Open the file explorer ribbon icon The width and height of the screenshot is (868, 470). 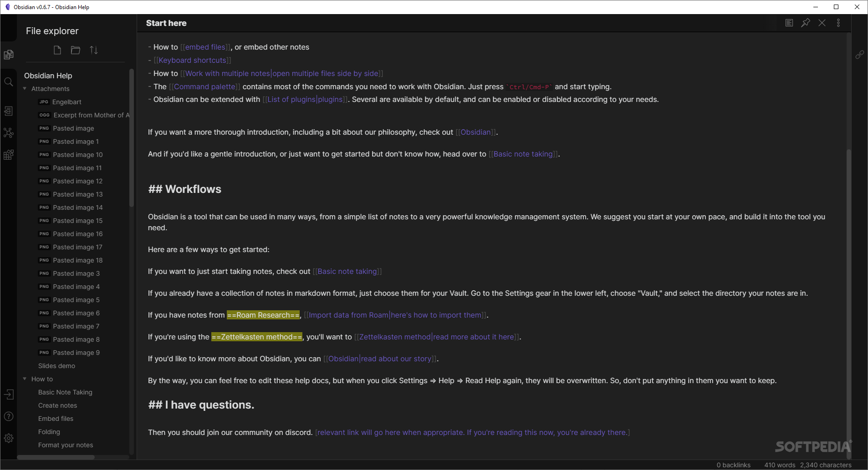coord(9,55)
